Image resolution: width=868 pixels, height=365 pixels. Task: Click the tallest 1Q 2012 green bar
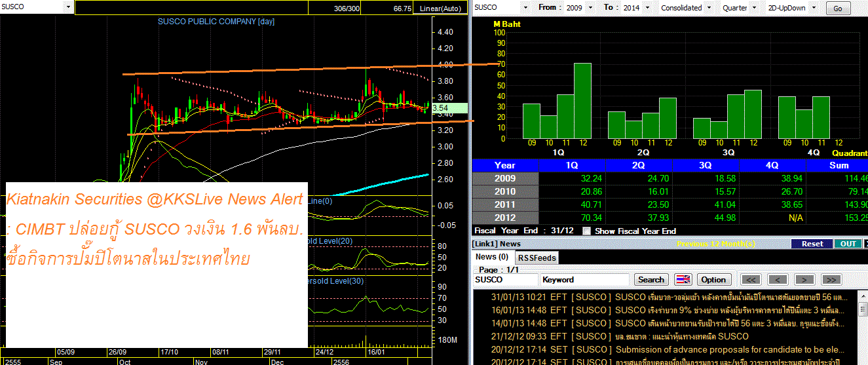[x=582, y=100]
